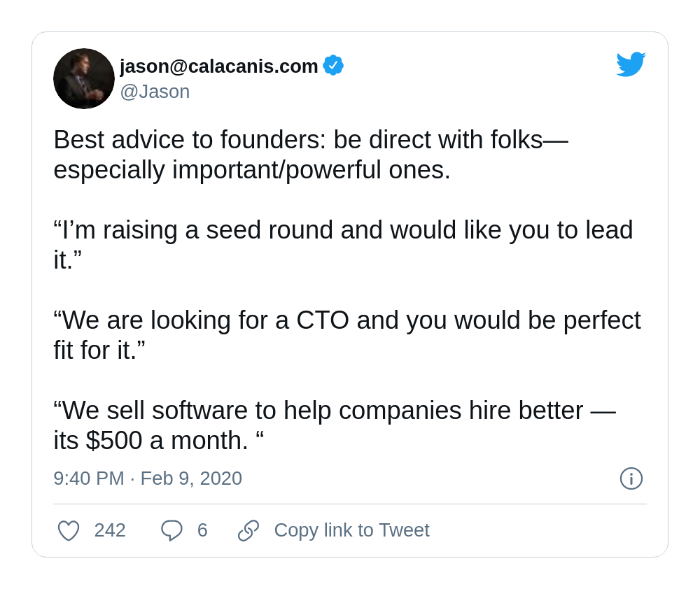Click the 9:40 PM timestamp

[x=89, y=478]
